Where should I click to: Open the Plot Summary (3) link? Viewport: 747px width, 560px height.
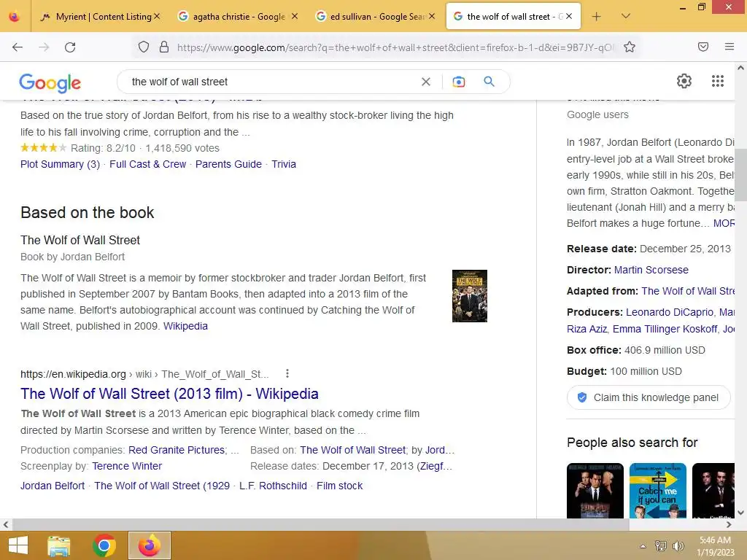coord(60,164)
